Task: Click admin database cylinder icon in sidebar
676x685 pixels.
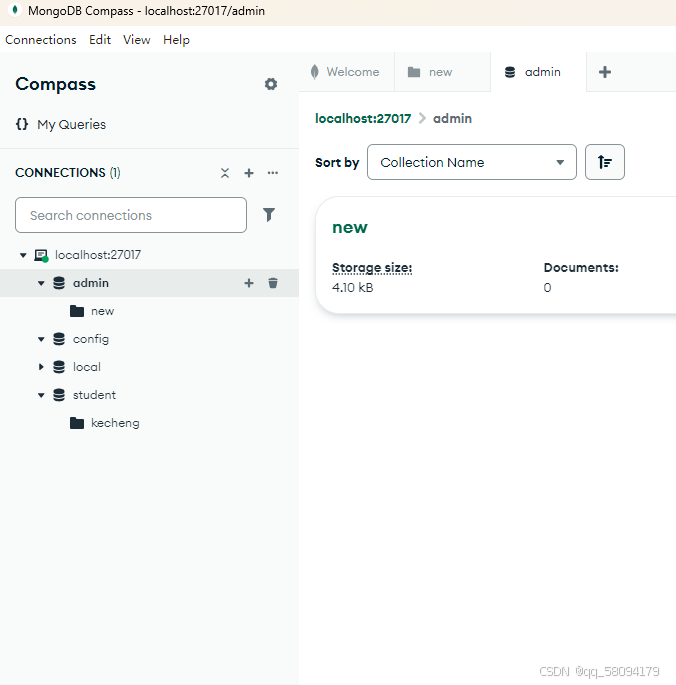Action: pyautogui.click(x=59, y=283)
